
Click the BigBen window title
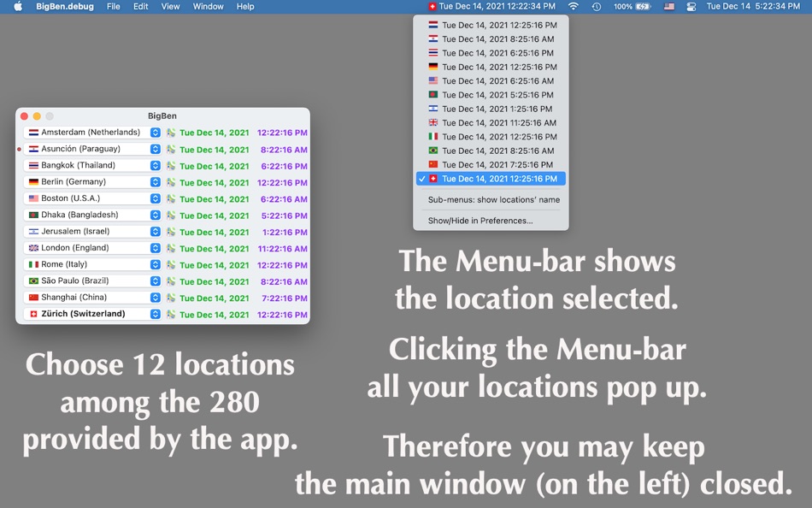click(x=162, y=116)
